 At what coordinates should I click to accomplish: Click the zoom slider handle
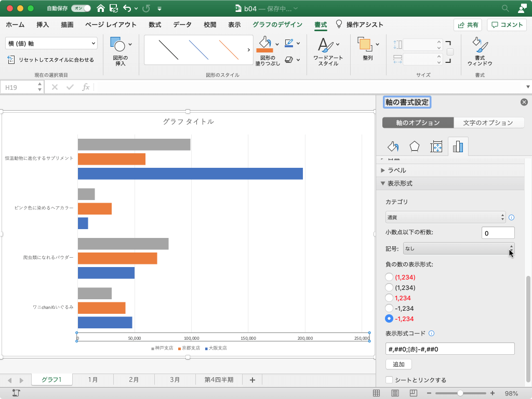coord(460,393)
